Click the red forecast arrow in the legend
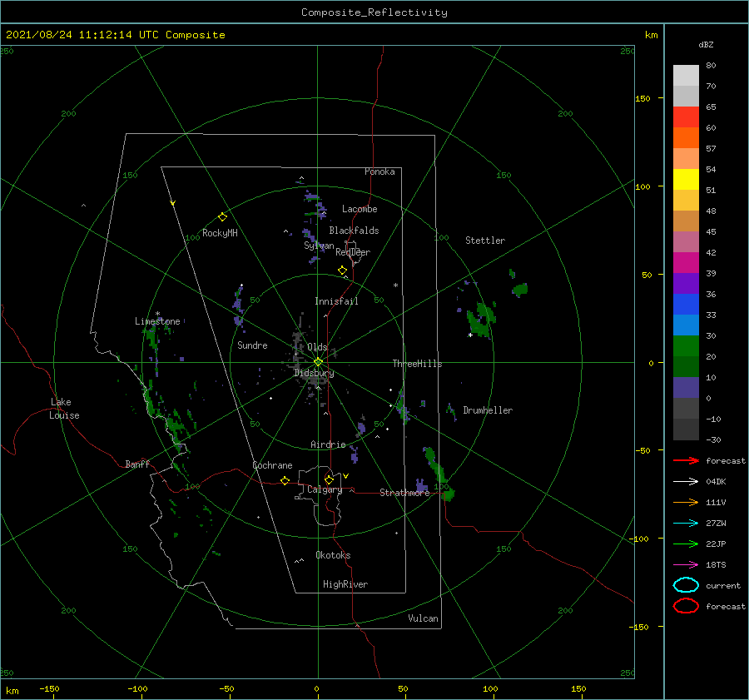Screen dimensions: 749x700 (x=686, y=460)
